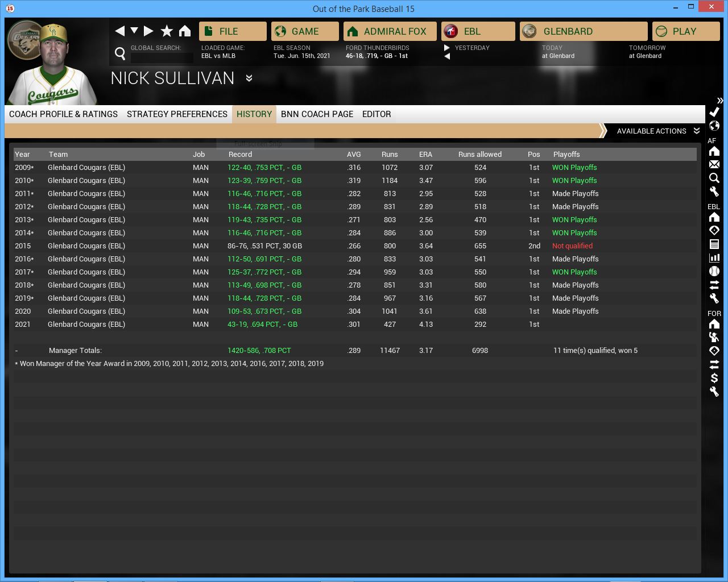Open the mail envelope icon under AF
Viewport: 728px width, 582px height.
714,164
